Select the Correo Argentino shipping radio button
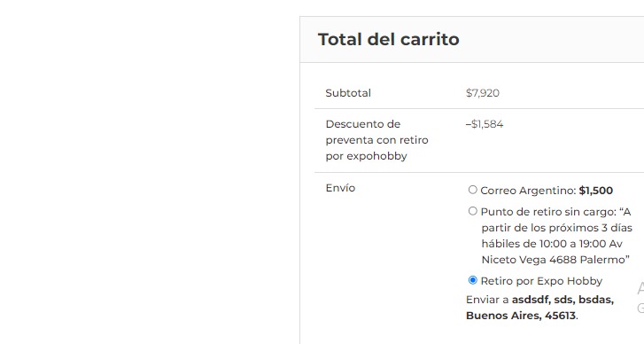Image resolution: width=644 pixels, height=344 pixels. pyautogui.click(x=473, y=190)
